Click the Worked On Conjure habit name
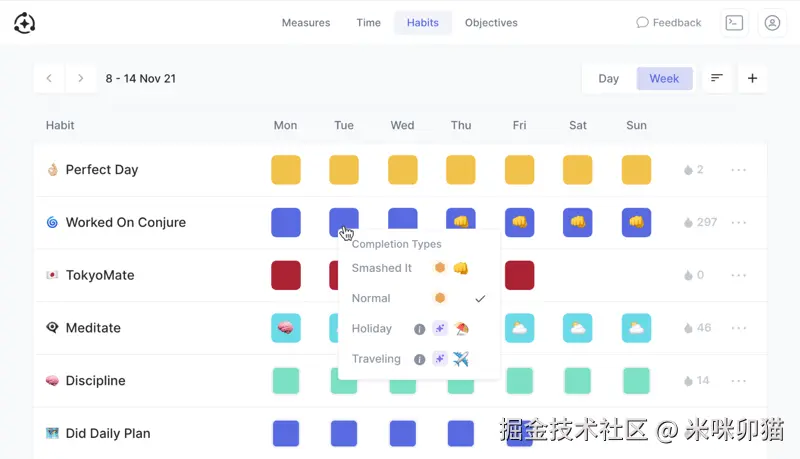Viewport: 800px width, 459px height. pyautogui.click(x=126, y=222)
